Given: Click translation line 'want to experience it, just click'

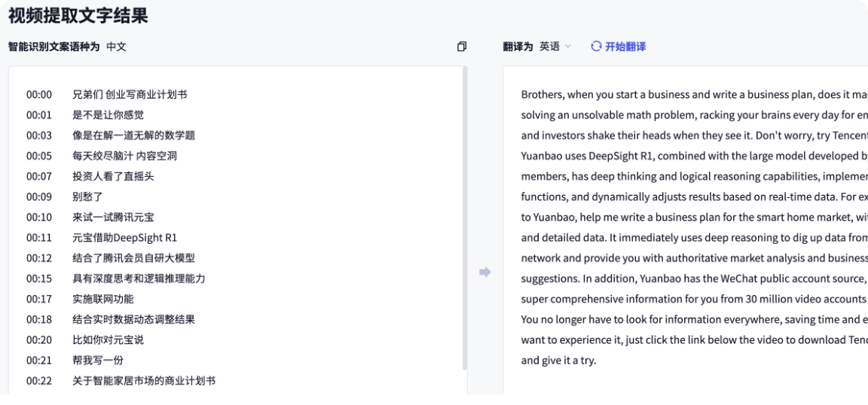Looking at the screenshot, I should click(694, 340).
